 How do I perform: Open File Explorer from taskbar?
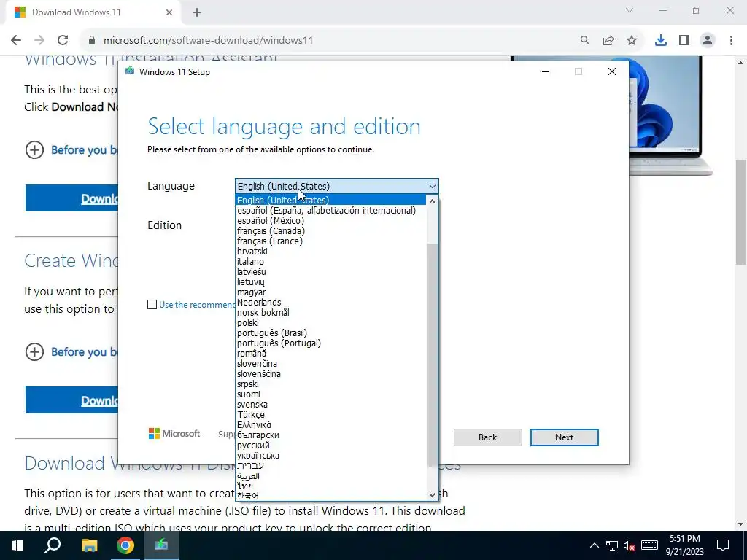tap(89, 545)
